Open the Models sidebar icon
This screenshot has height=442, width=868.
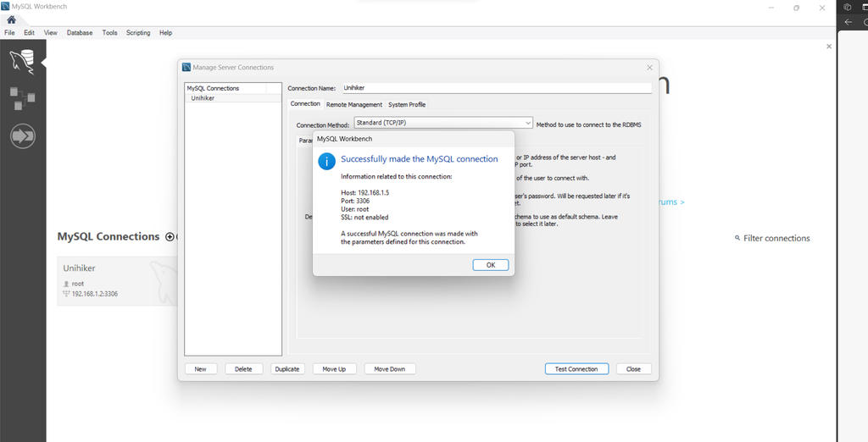point(23,98)
